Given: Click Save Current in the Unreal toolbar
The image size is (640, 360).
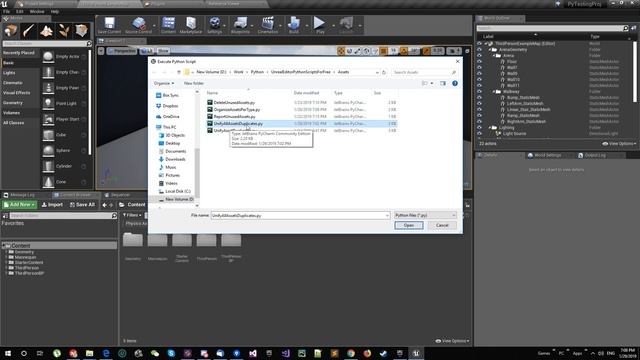Looking at the screenshot, I should 109,25.
